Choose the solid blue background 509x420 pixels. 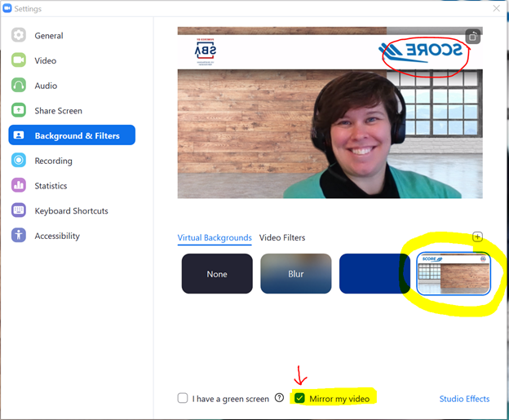pyautogui.click(x=374, y=274)
